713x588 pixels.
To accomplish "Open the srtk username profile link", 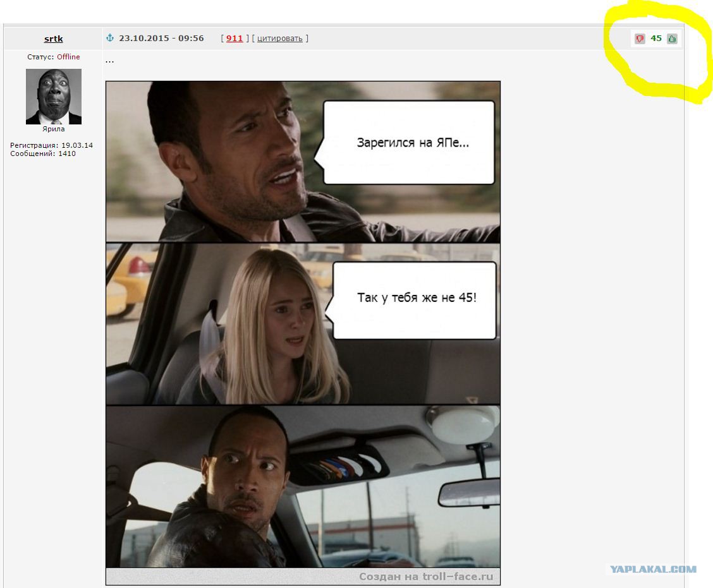I will pos(53,39).
